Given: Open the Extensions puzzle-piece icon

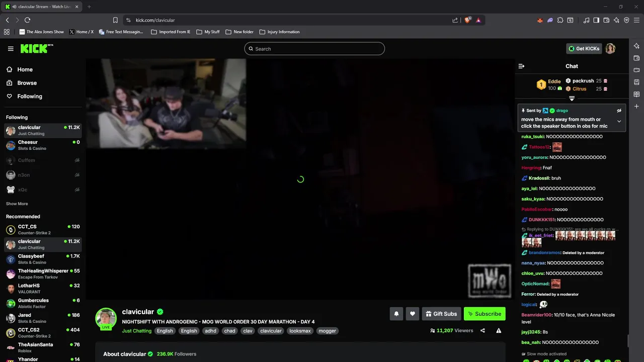Looking at the screenshot, I should [560, 20].
